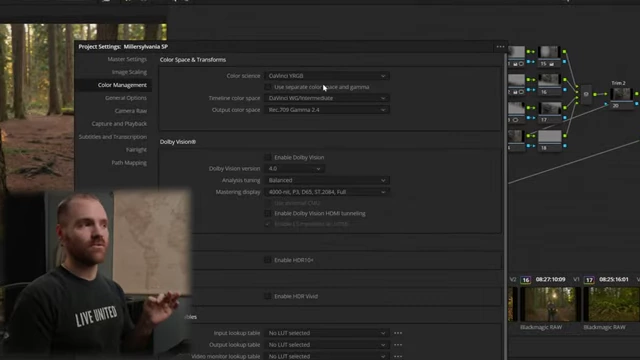Open the Analysis tuning dropdown
This screenshot has width=640, height=360.
click(327, 180)
